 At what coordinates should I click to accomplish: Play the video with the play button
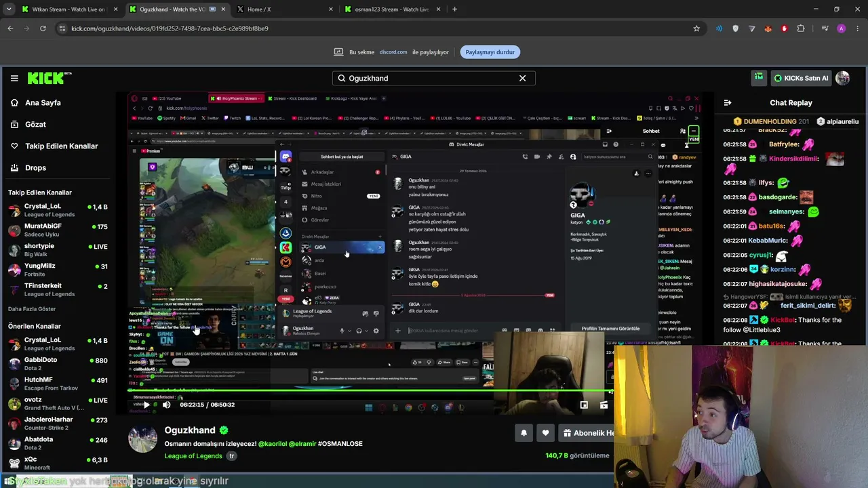pyautogui.click(x=146, y=405)
